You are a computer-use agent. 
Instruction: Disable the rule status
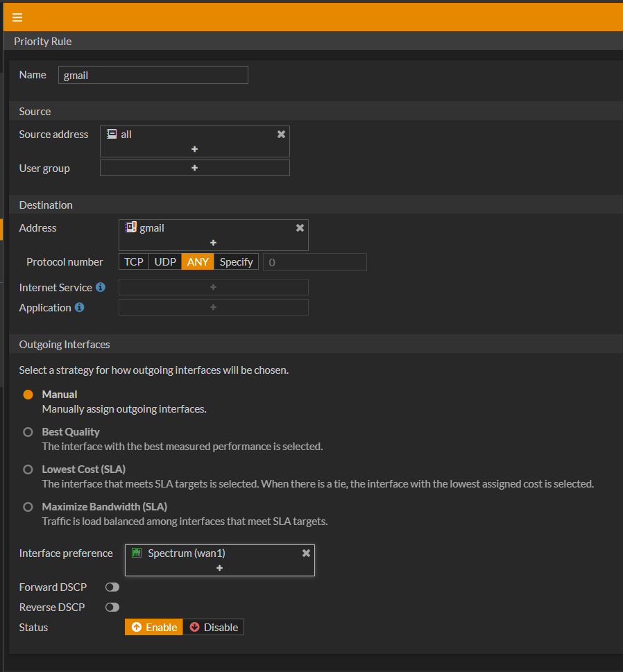point(214,628)
